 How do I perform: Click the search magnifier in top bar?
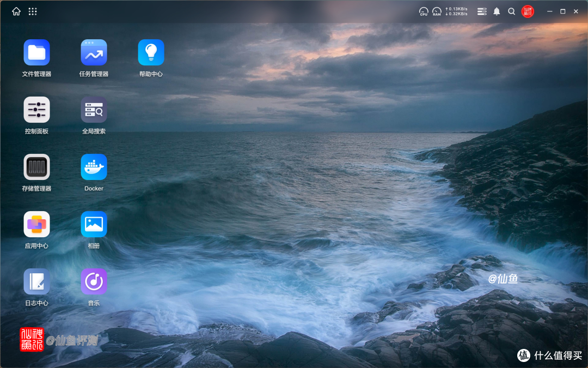tap(511, 11)
